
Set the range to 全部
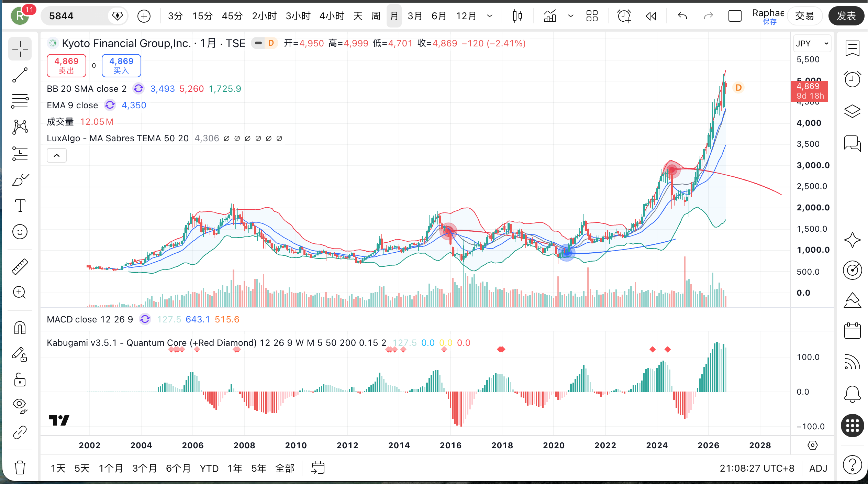point(285,468)
